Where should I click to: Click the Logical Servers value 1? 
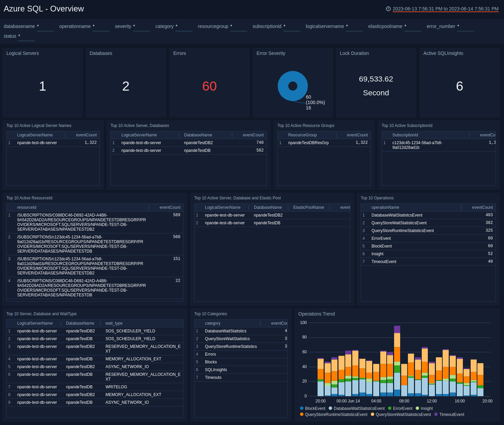42,86
